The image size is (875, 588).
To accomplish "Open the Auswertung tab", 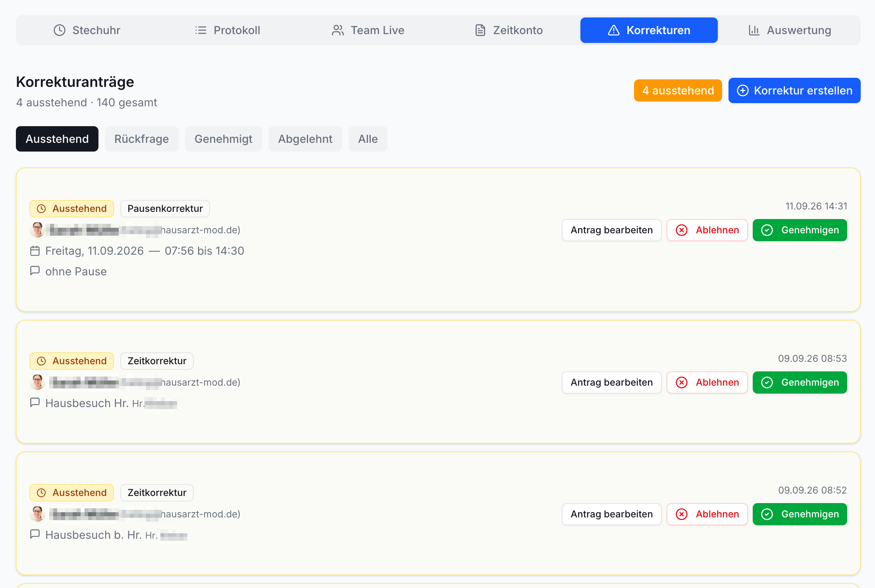I will 790,30.
